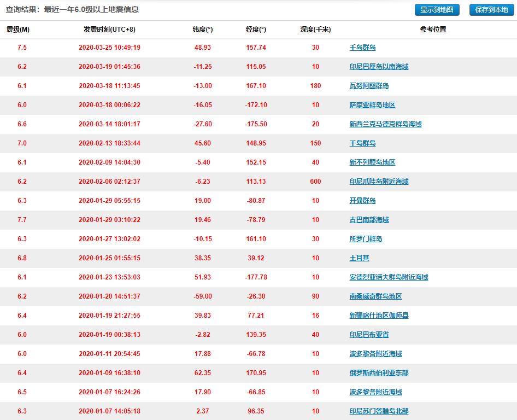Select the title 查询结果：最近一年6.0级以上地震信息

click(72, 9)
